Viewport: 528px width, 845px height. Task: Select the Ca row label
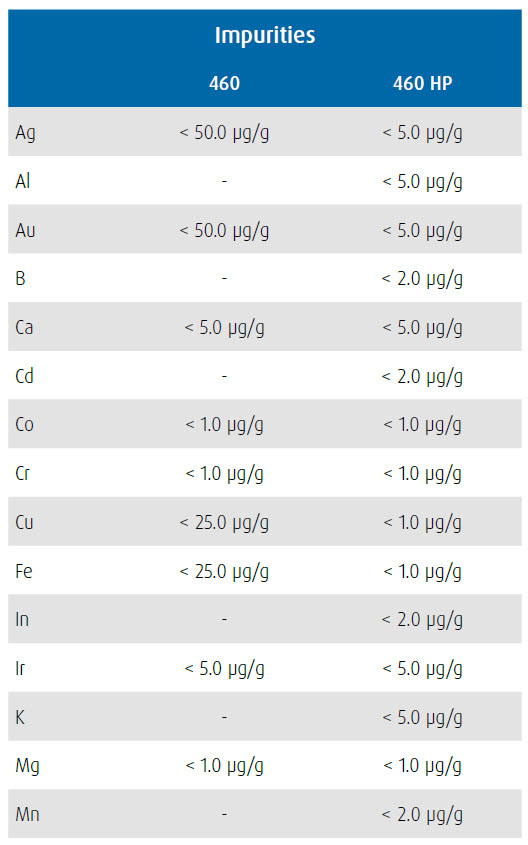pos(24,327)
